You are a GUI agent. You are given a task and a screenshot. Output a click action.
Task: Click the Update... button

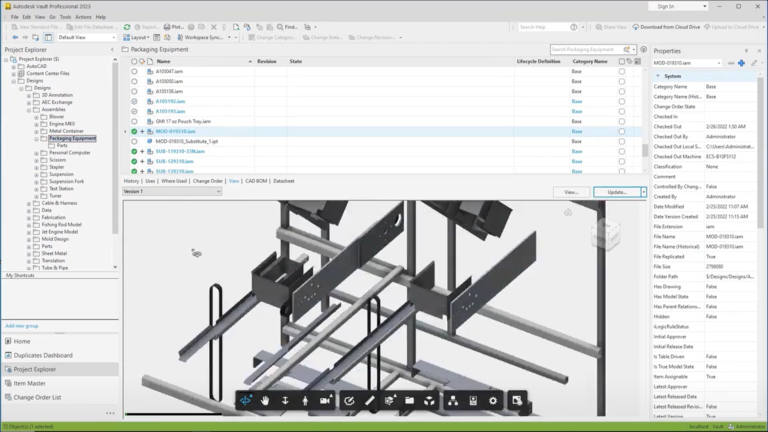pyautogui.click(x=617, y=192)
